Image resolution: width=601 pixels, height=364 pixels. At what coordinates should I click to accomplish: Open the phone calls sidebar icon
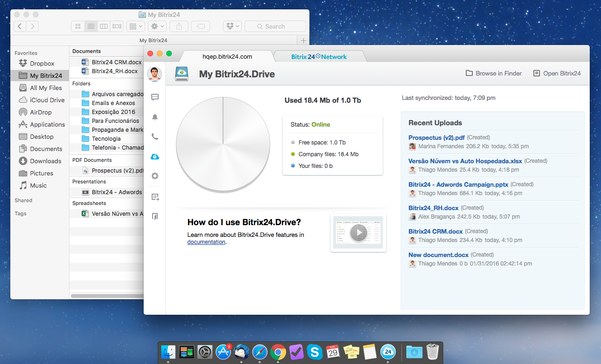click(x=154, y=137)
